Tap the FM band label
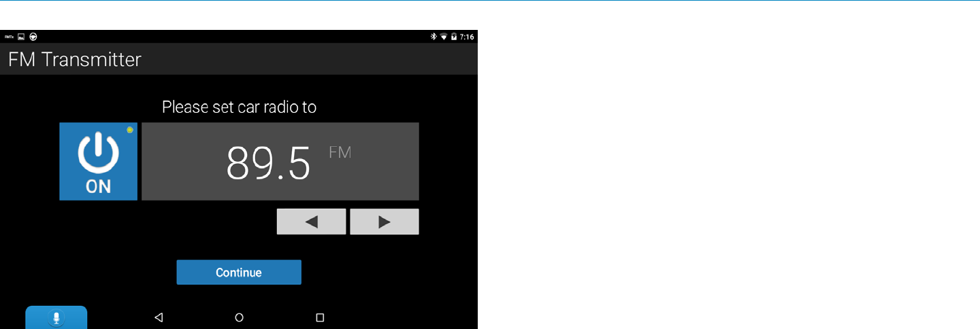This screenshot has height=329, width=980. (x=340, y=152)
